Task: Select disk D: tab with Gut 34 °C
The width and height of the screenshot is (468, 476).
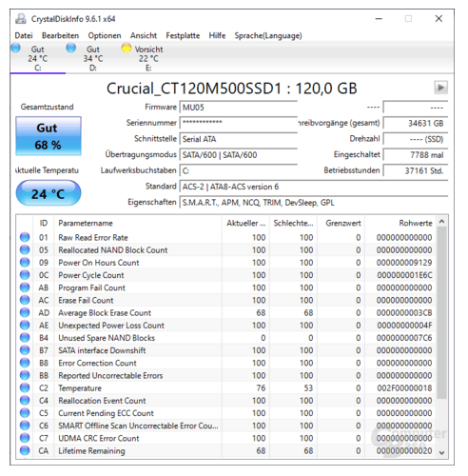Action: (x=93, y=58)
